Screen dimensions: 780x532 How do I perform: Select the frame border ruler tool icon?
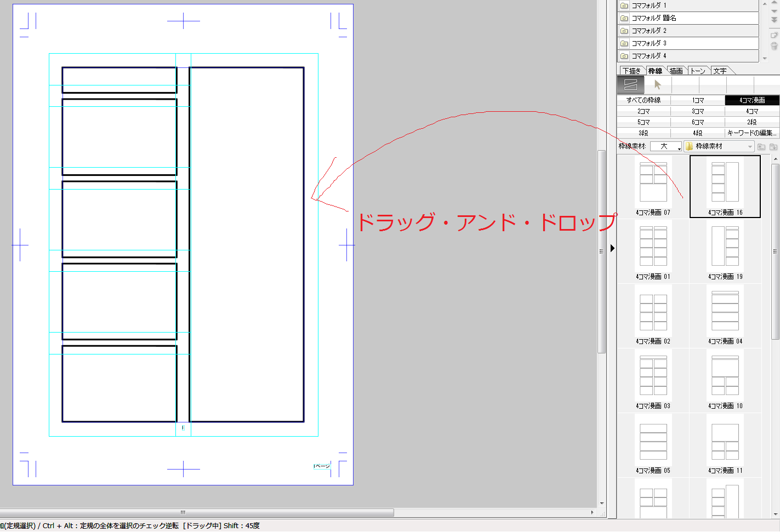coord(630,84)
